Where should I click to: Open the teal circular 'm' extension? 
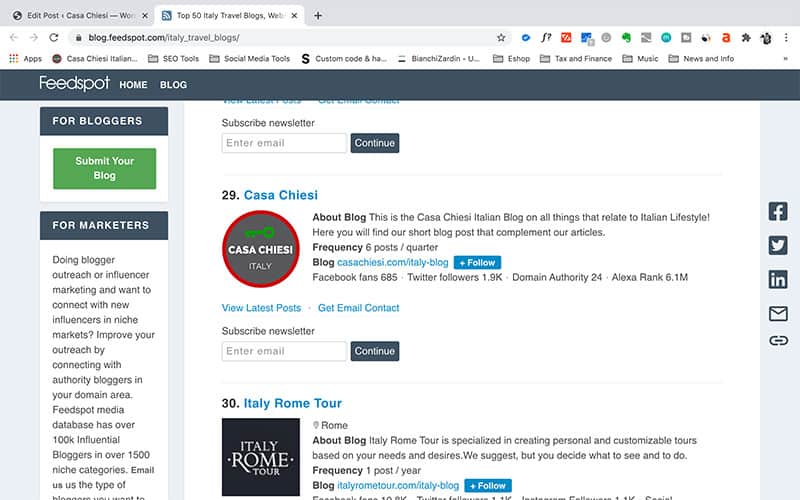(x=666, y=37)
